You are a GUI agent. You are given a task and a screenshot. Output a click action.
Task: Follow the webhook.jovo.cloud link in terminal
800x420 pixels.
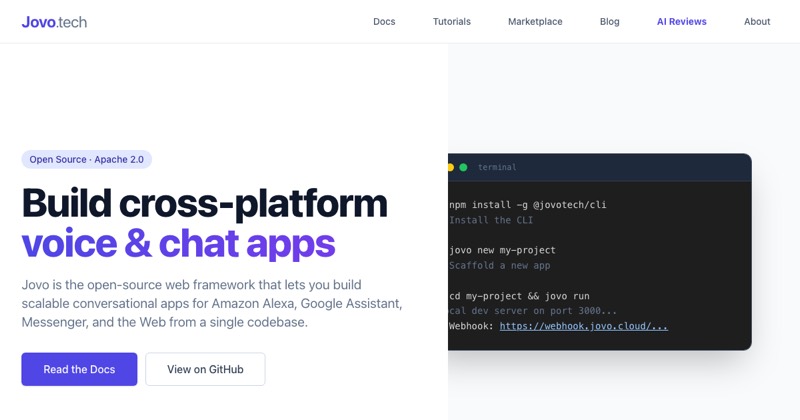(583, 326)
